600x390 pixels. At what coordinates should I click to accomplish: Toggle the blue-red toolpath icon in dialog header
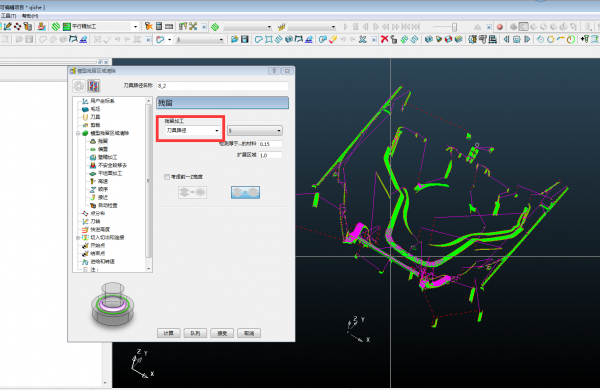click(93, 86)
